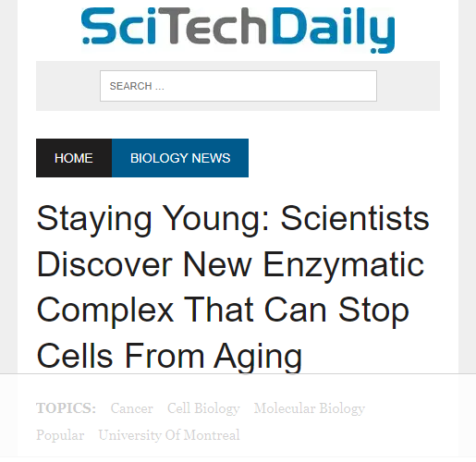Click the word 'Enzymatic' in the headline
The image size is (476, 462).
(343, 265)
